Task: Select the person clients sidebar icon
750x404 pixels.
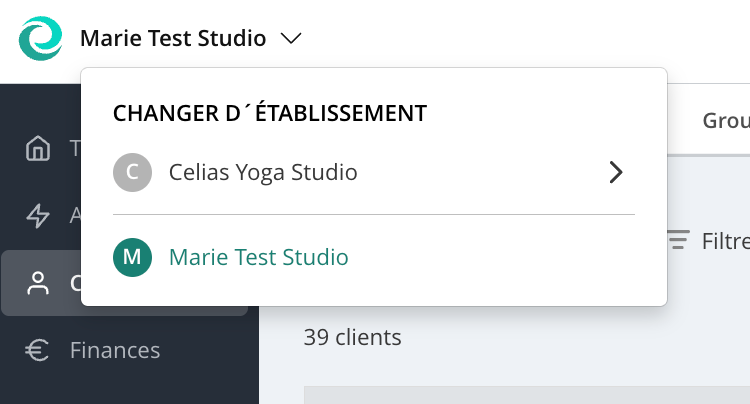Action: [38, 283]
